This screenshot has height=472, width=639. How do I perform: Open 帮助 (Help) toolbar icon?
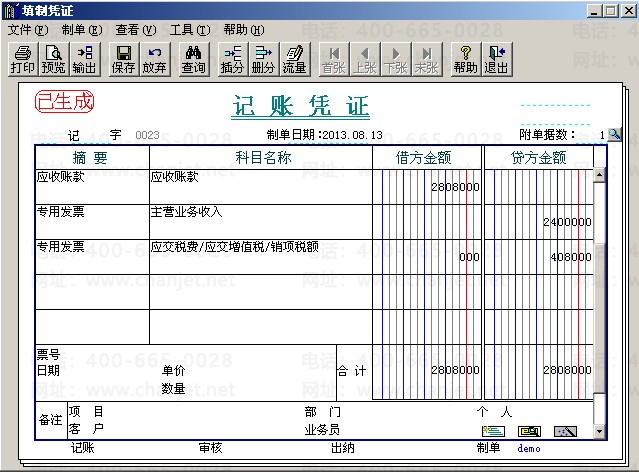click(465, 59)
